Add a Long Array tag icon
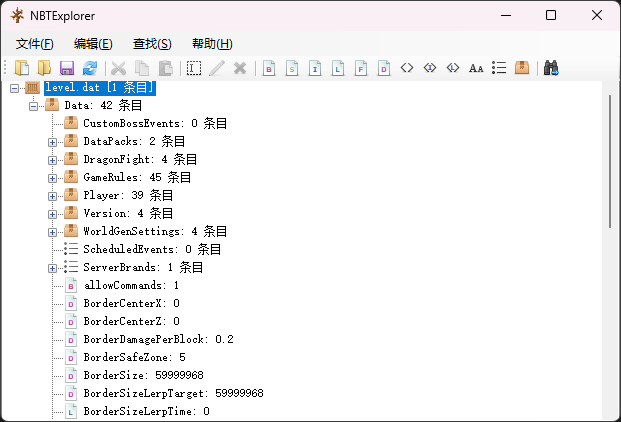 (x=453, y=68)
